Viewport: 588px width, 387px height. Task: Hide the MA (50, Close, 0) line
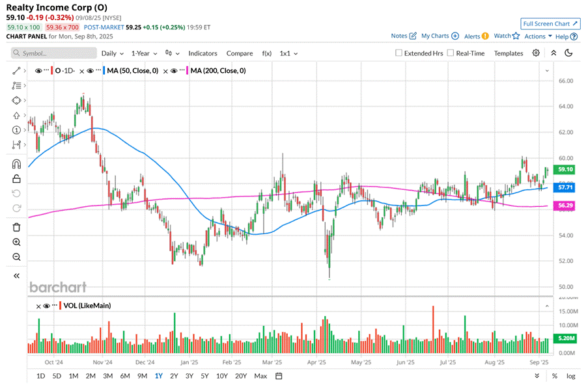pyautogui.click(x=90, y=70)
